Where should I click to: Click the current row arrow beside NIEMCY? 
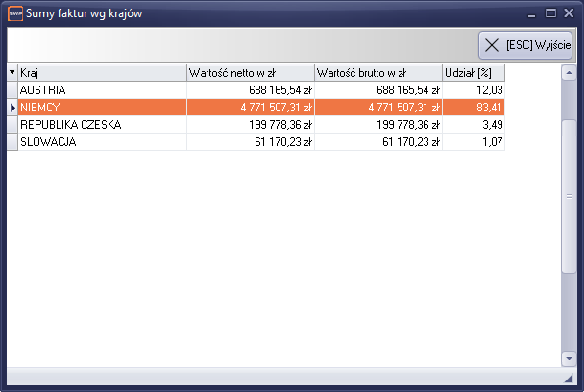point(12,108)
